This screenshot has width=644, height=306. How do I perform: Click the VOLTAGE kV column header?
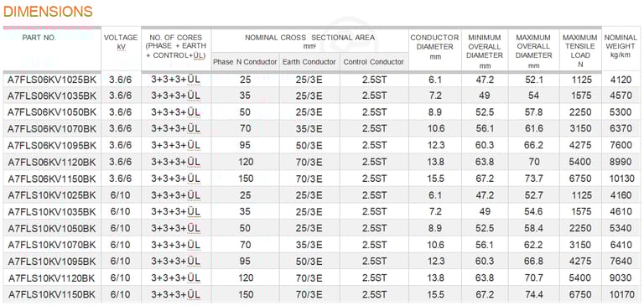[x=121, y=42]
